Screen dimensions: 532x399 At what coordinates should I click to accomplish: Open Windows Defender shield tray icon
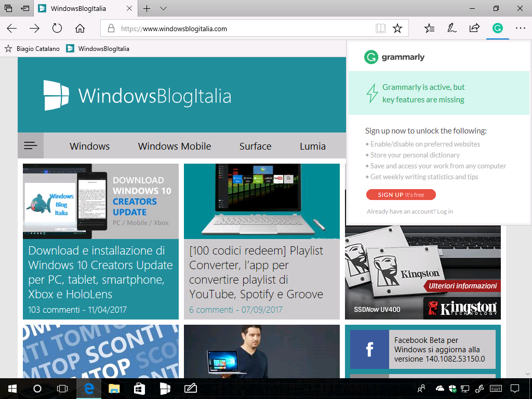453,389
